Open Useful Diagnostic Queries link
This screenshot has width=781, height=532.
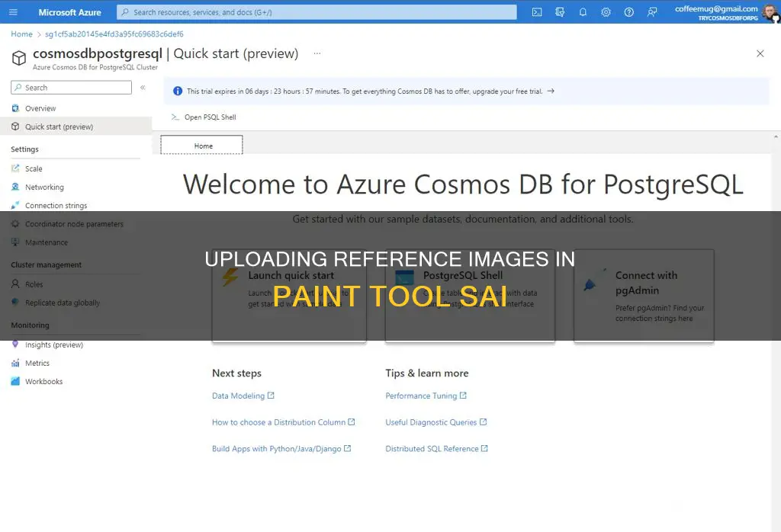[435, 422]
